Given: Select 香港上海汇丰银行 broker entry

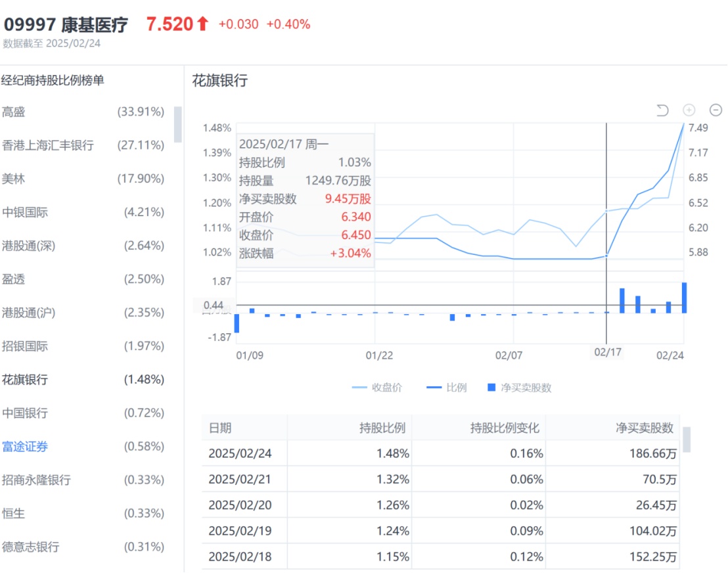Looking at the screenshot, I should coord(48,145).
